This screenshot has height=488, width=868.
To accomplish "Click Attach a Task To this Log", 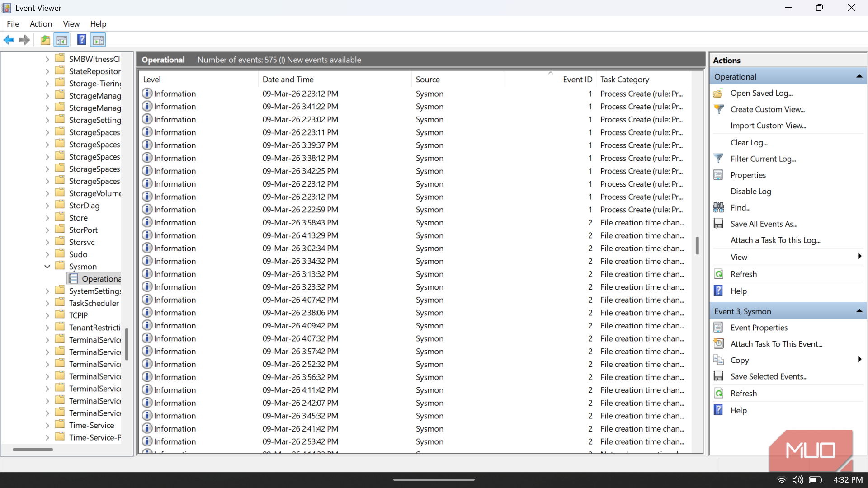I will pyautogui.click(x=775, y=240).
